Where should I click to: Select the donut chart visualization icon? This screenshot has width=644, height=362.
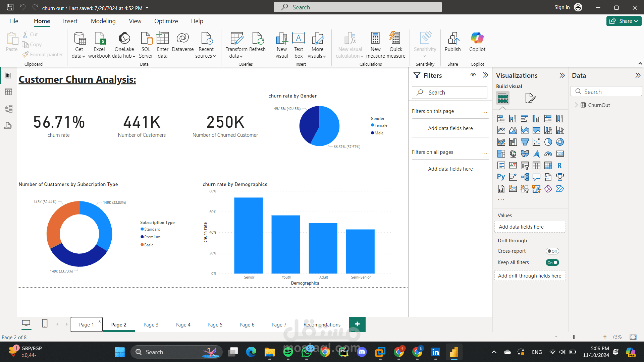[560, 142]
